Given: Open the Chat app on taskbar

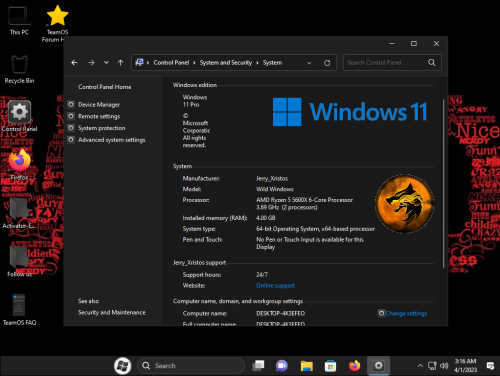Looking at the screenshot, I should click(x=282, y=366).
